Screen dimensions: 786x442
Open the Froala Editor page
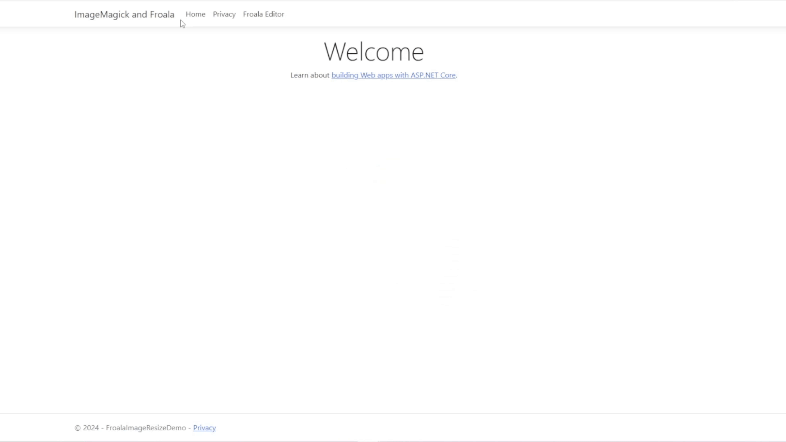point(263,14)
